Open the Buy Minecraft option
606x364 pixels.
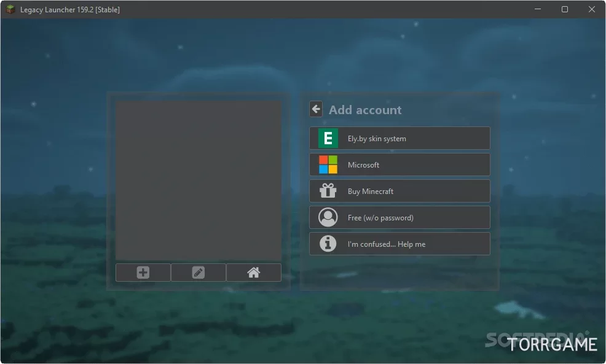click(x=399, y=191)
